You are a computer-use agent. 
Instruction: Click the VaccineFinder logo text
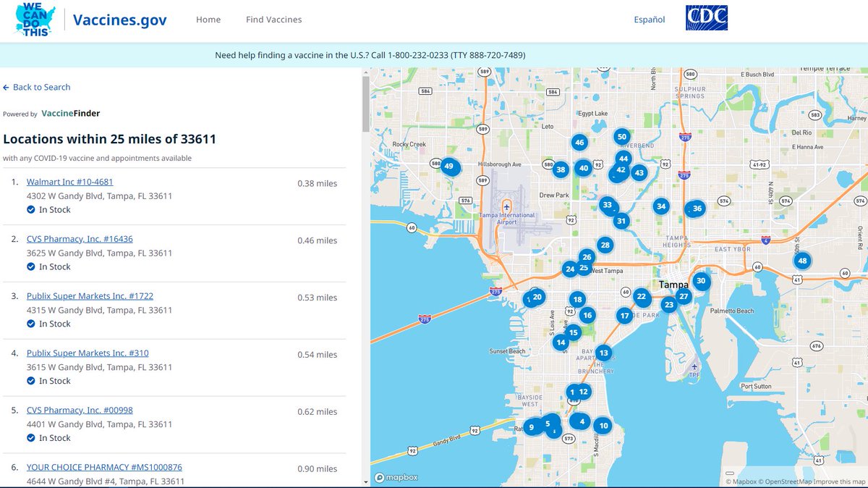click(x=71, y=114)
